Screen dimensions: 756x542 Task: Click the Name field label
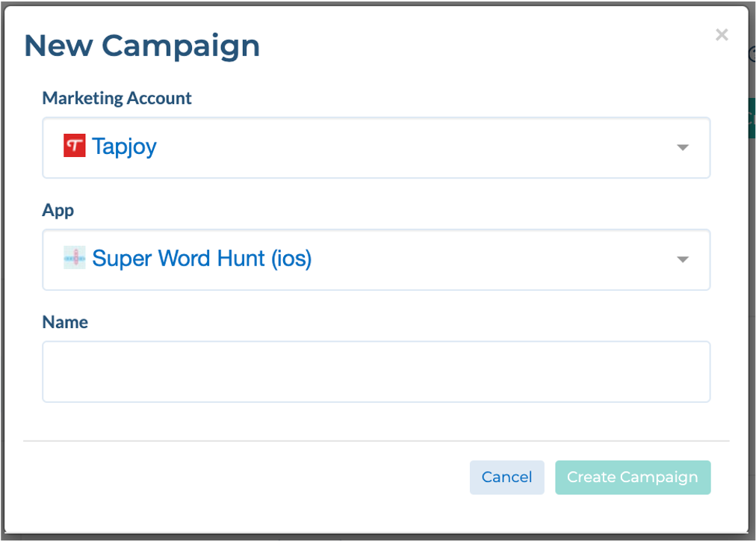pyautogui.click(x=65, y=322)
